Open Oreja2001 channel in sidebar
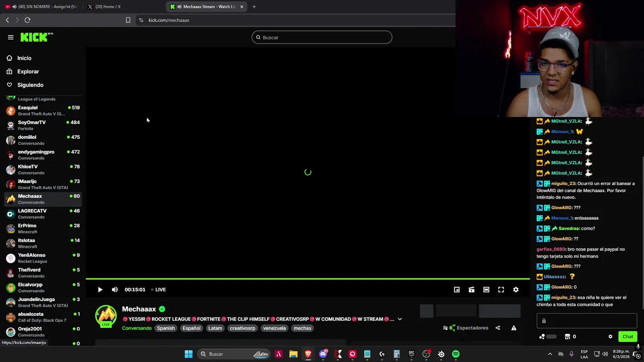 tap(43, 332)
